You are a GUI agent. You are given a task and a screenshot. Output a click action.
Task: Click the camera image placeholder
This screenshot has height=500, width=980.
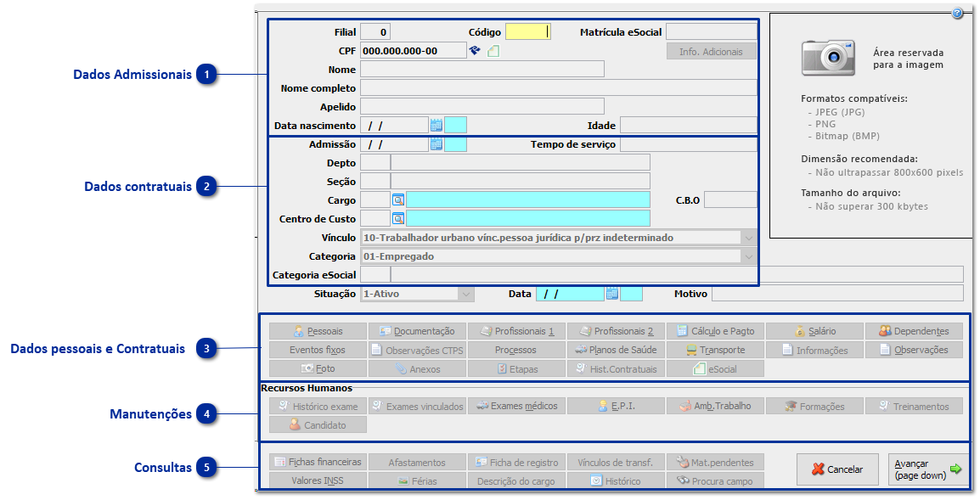click(828, 58)
